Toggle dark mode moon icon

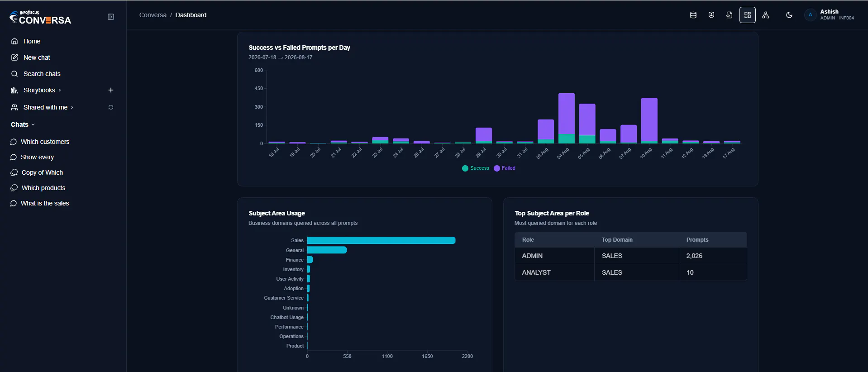tap(789, 15)
